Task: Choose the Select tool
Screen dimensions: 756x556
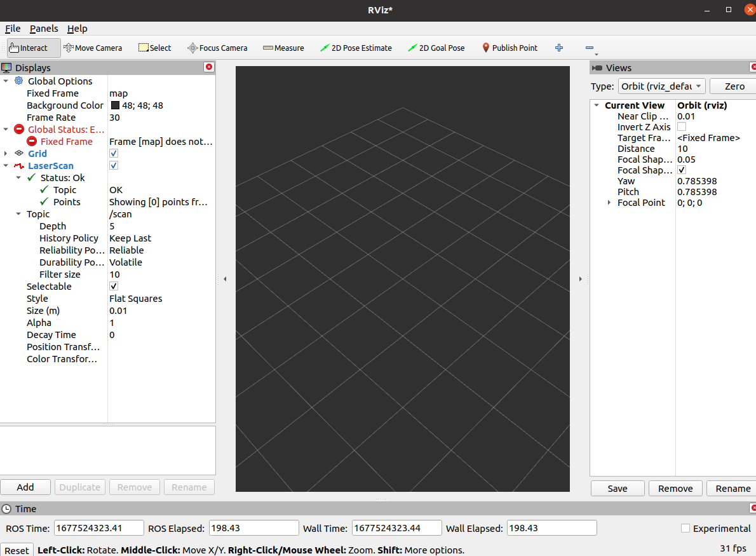Action: coord(155,48)
